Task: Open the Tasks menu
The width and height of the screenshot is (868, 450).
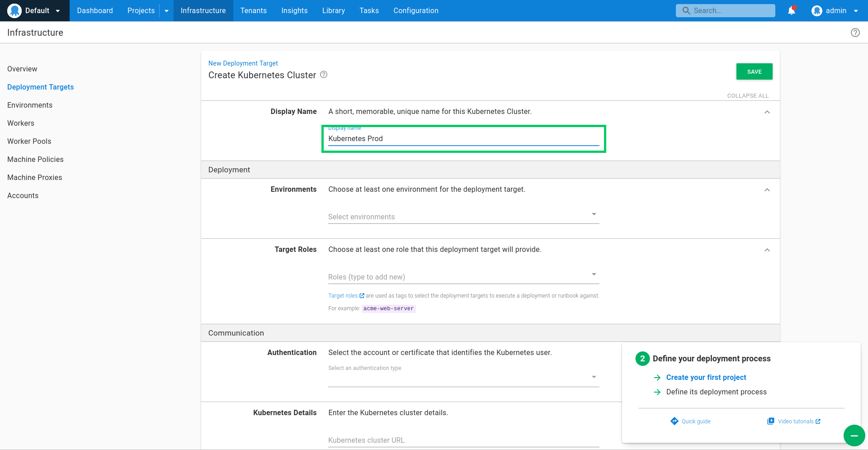Action: tap(369, 10)
